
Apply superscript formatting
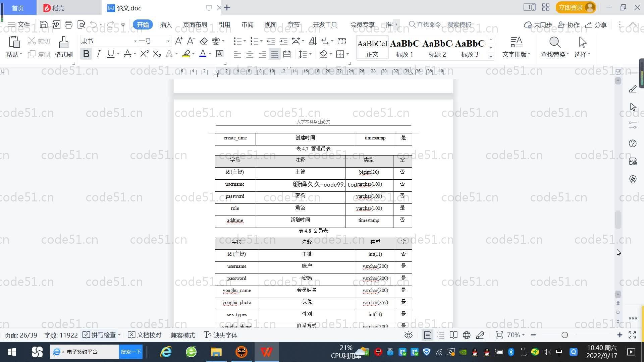click(x=144, y=54)
